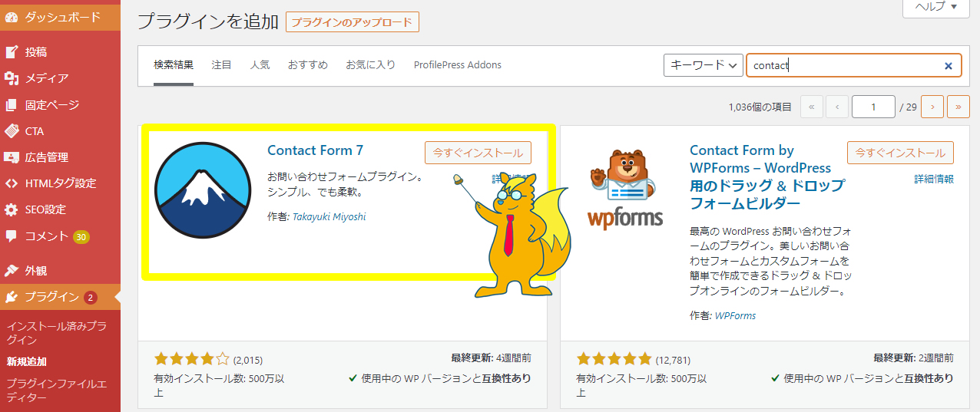Click the Contact Form 7 Mount Fuji icon
Screen dimensions: 980x412
click(x=203, y=190)
